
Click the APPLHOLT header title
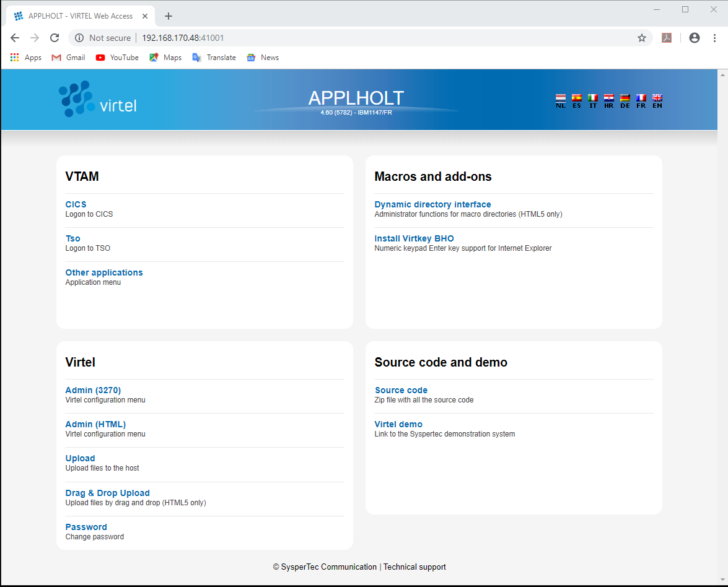[356, 98]
